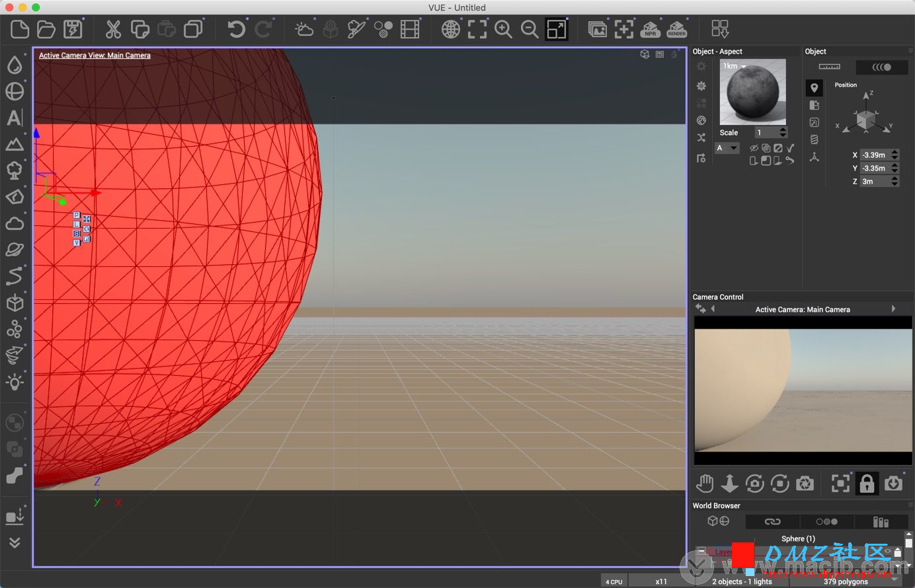Open the 1km preview scale dropdown
Image resolution: width=915 pixels, height=588 pixels.
(735, 66)
